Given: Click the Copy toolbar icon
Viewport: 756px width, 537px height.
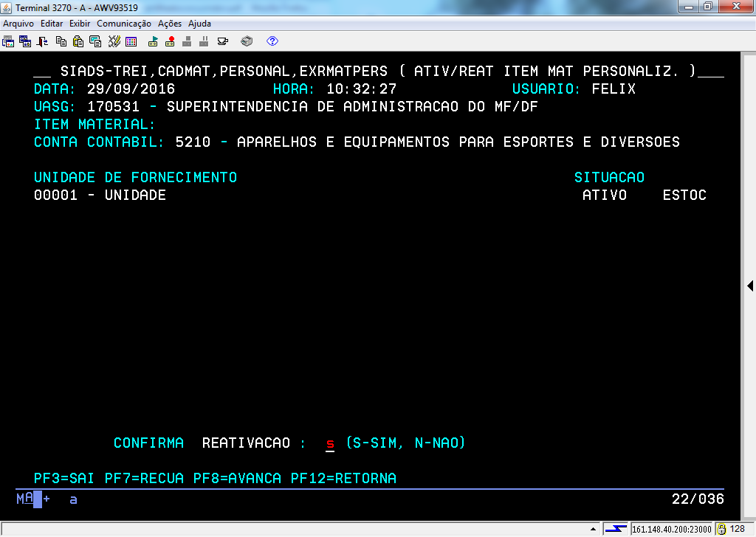Looking at the screenshot, I should point(61,41).
